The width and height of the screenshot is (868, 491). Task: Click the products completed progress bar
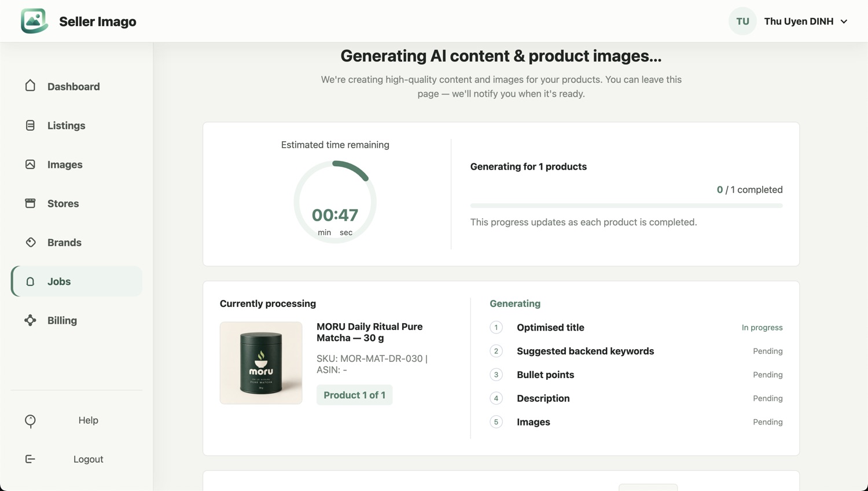pyautogui.click(x=626, y=206)
